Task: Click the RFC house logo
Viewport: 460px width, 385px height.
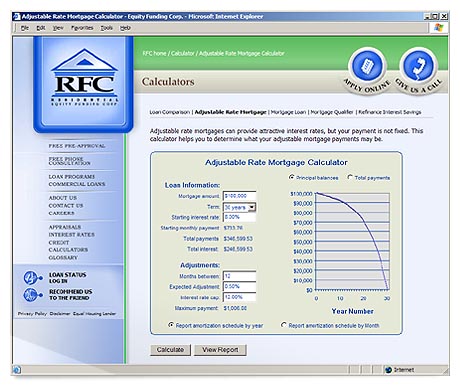Action: click(84, 78)
